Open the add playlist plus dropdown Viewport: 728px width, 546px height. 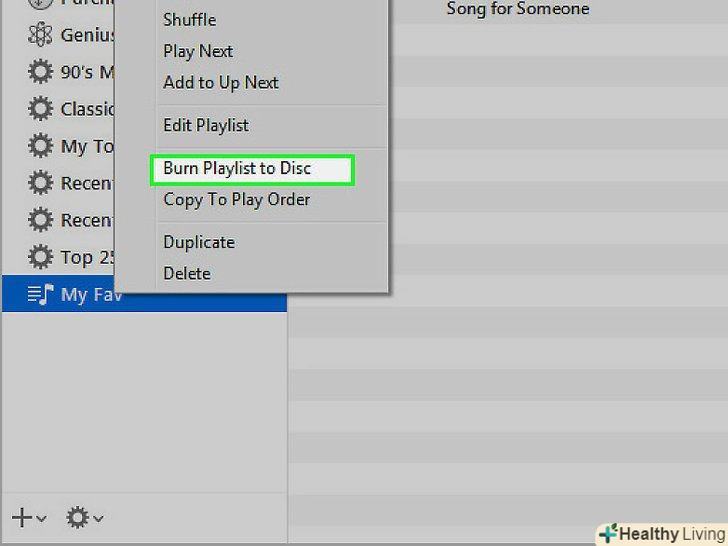pos(29,518)
